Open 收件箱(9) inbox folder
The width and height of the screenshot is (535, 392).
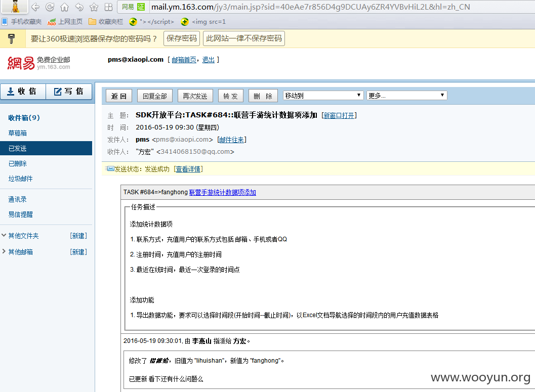click(24, 118)
